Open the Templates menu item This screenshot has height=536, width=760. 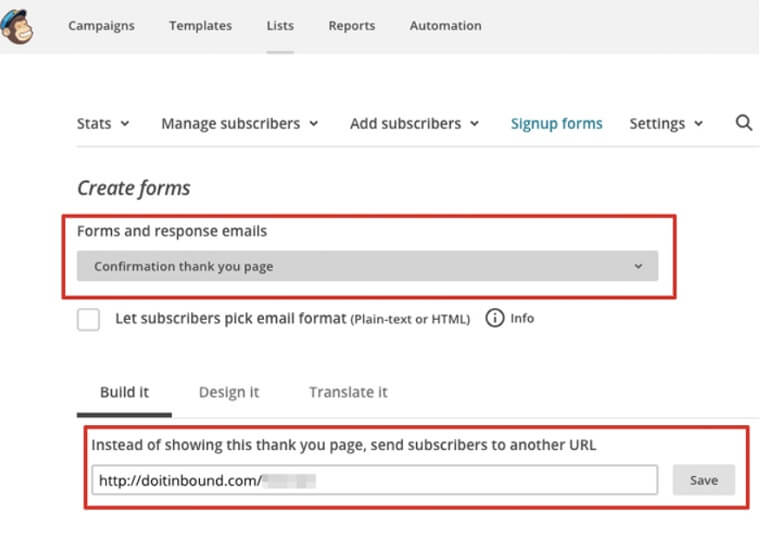point(200,26)
